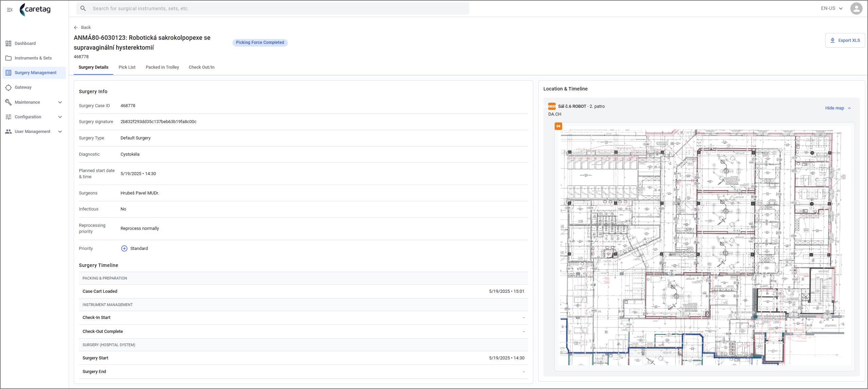Click the orange 54 marker on map
Image resolution: width=868 pixels, height=389 pixels.
[558, 126]
